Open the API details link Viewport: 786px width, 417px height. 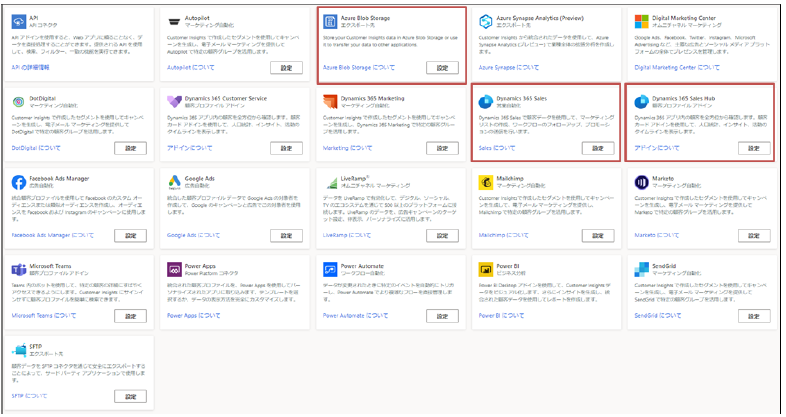click(x=31, y=67)
